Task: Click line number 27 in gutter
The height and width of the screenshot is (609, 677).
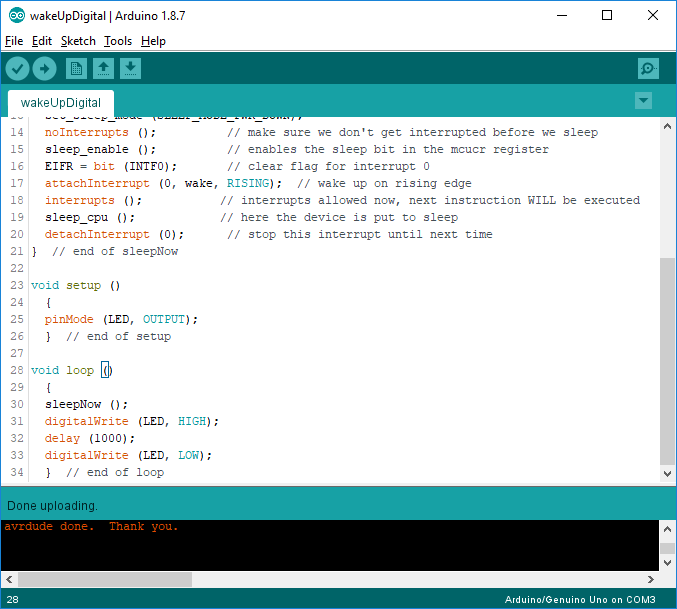Action: pyautogui.click(x=17, y=353)
